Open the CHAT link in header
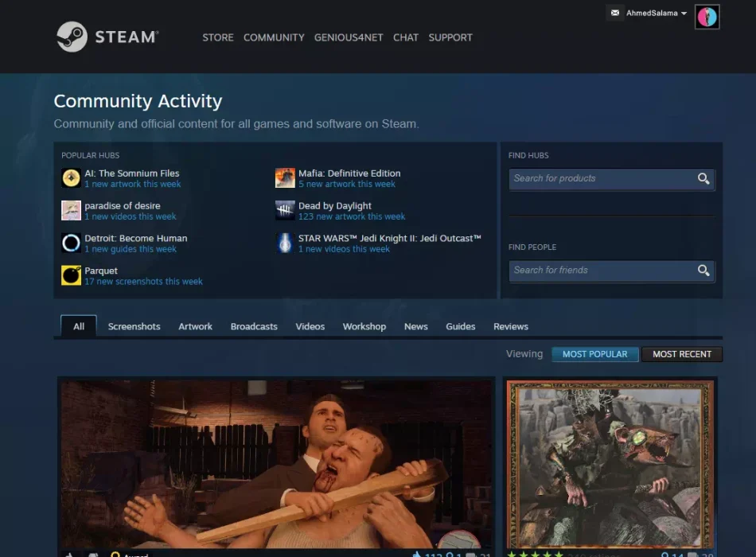756x557 pixels. 406,37
